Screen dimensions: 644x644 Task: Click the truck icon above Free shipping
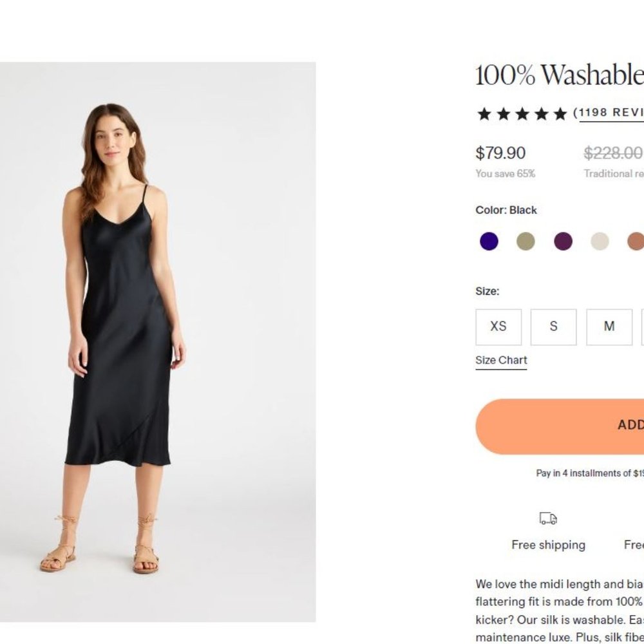click(548, 518)
